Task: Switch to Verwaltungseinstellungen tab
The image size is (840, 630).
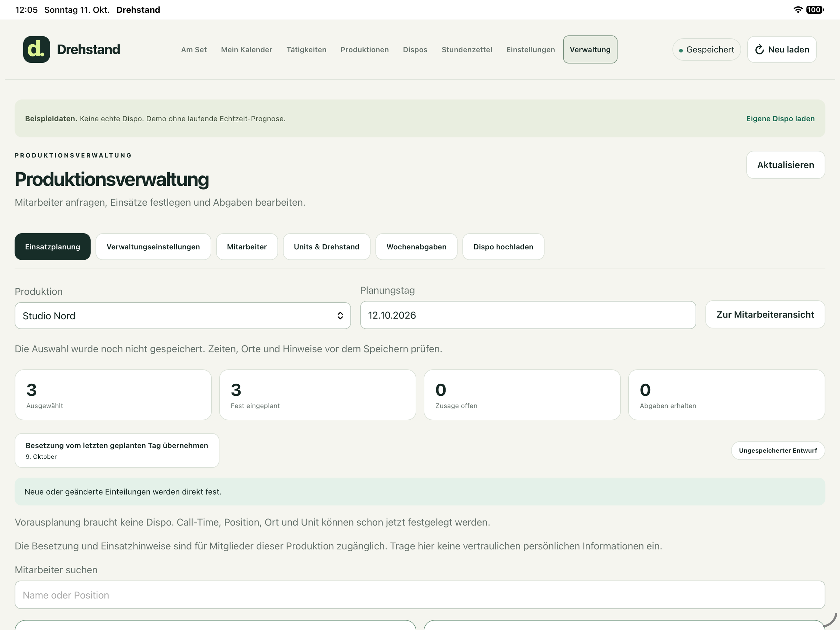Action: coord(153,246)
